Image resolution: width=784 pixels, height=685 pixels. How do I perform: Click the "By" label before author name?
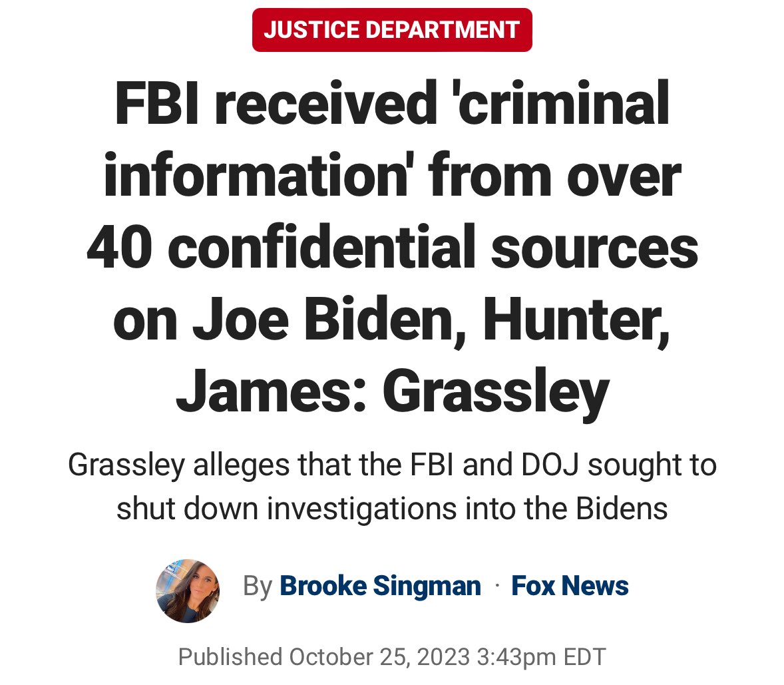[258, 586]
